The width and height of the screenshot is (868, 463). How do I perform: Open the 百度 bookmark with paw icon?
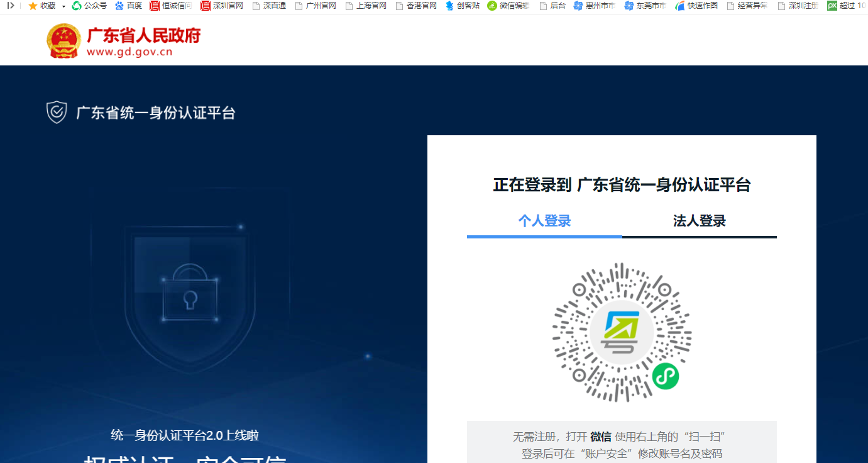coord(128,6)
